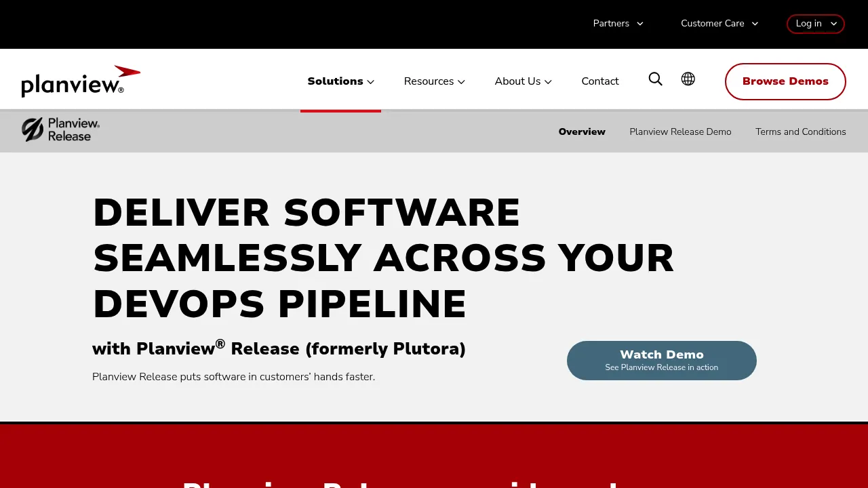
Task: Open the Log in dropdown
Action: point(816,24)
